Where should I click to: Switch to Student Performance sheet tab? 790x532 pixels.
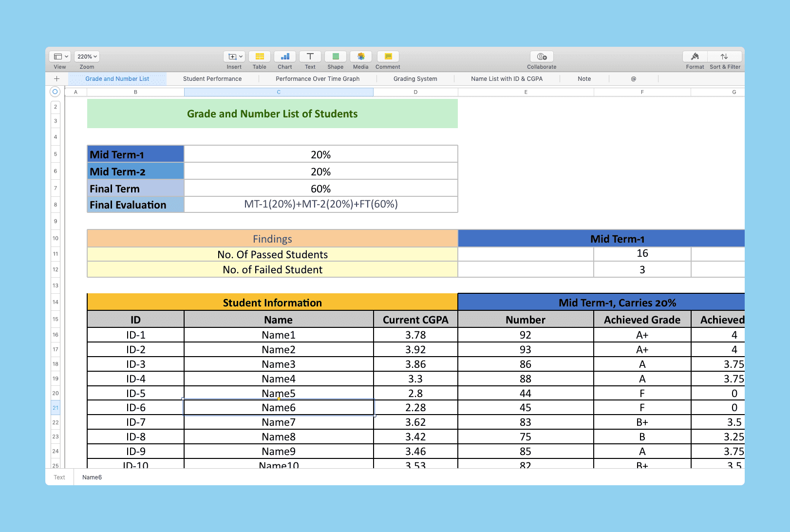(x=212, y=79)
